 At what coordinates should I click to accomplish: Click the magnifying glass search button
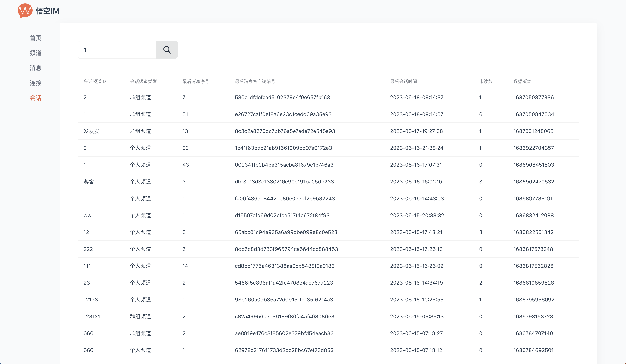click(x=167, y=50)
